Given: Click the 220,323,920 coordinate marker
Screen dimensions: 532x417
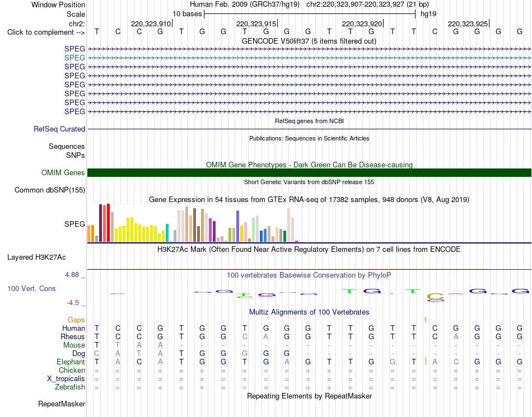Looking at the screenshot, I should (362, 24).
